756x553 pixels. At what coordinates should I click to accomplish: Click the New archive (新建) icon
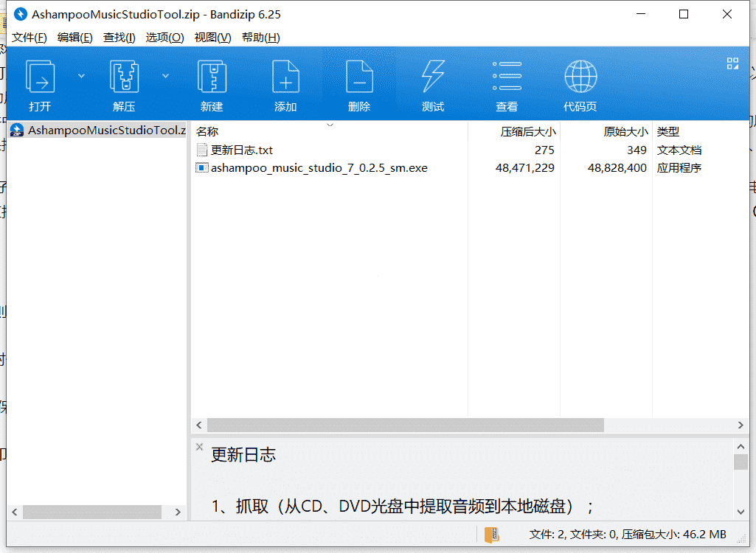point(212,77)
